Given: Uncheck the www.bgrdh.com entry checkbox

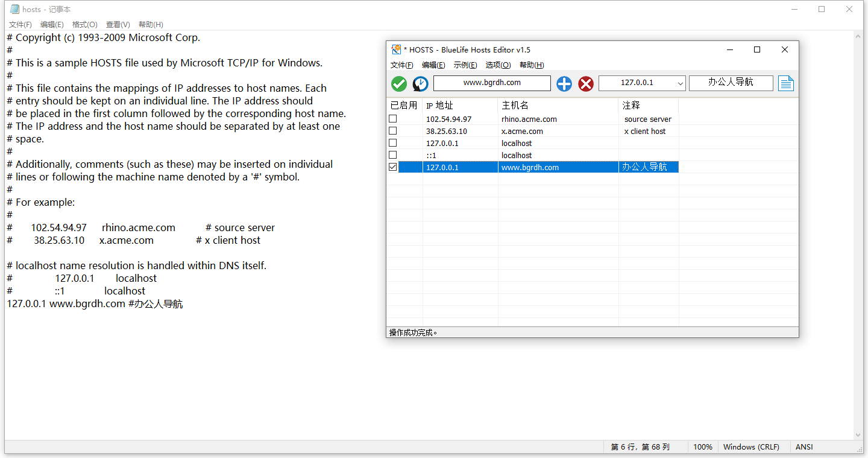Looking at the screenshot, I should (393, 167).
